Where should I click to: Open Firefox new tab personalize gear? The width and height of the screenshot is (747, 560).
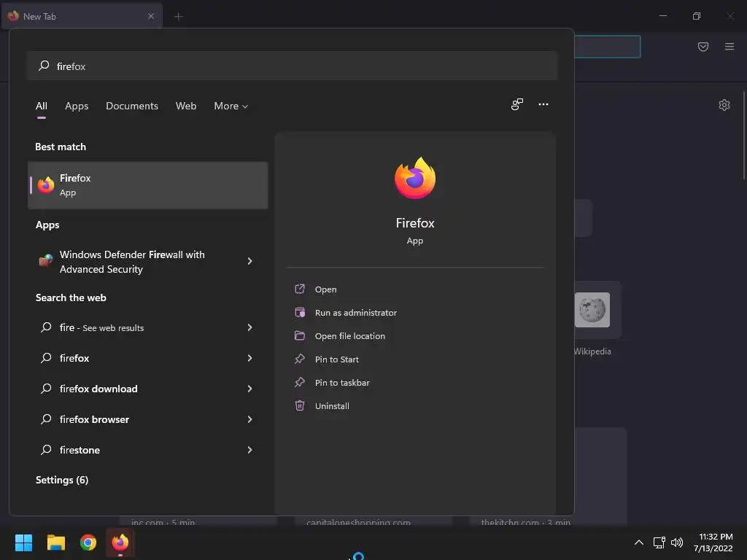click(x=724, y=105)
